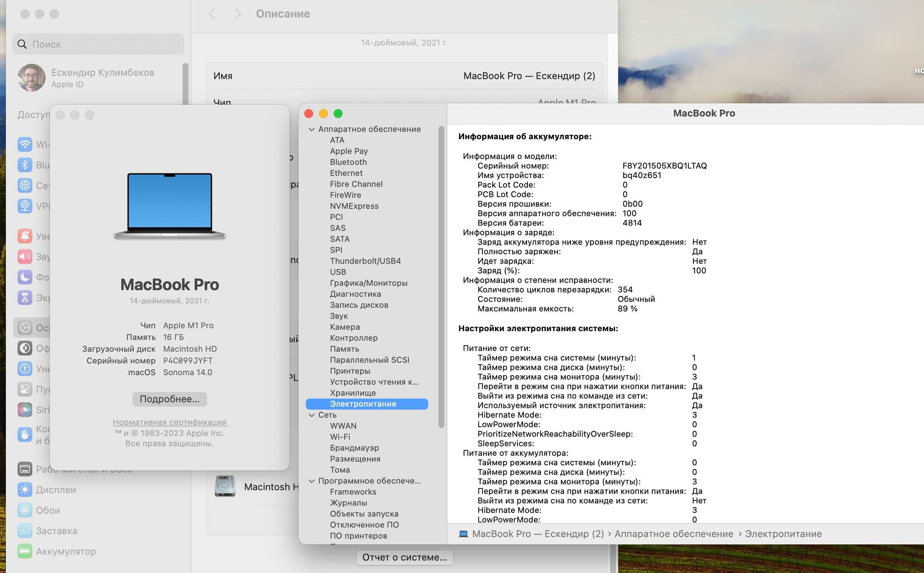
Task: Select General gear icon in sidebar
Action: pyautogui.click(x=25, y=328)
